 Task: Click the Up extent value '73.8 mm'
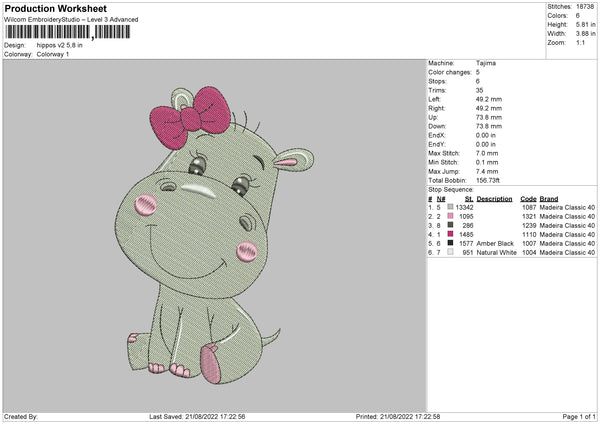point(489,117)
